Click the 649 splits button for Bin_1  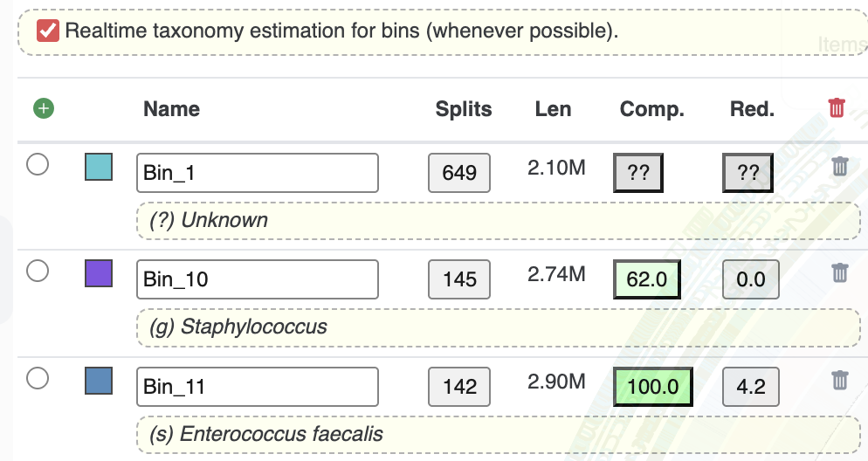459,173
